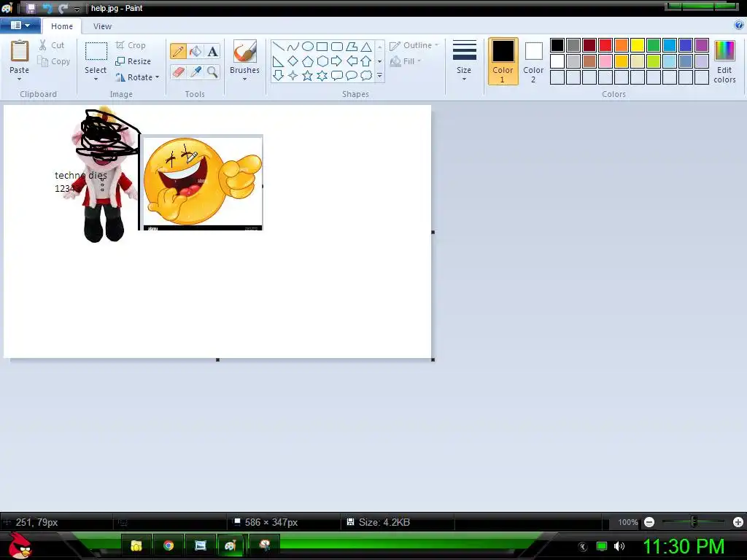Select the Color picker eyedropper tool
The image size is (747, 560).
click(196, 72)
